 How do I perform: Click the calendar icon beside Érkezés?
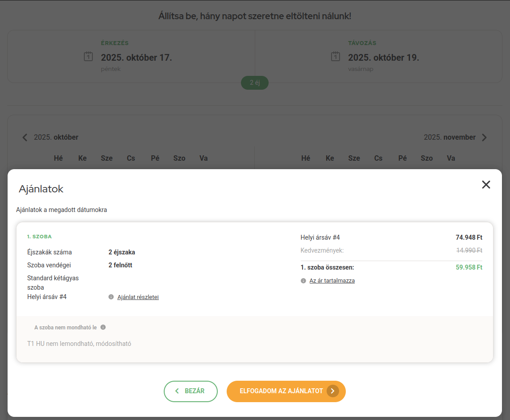(88, 57)
